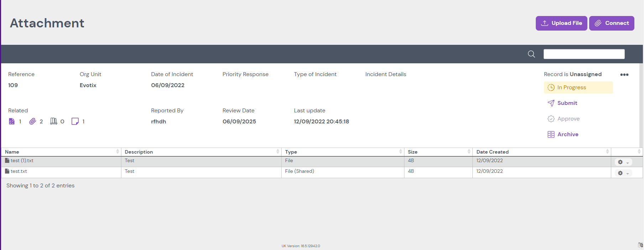
Task: Open gear dropdown for test (1).txt row
Action: tap(623, 162)
